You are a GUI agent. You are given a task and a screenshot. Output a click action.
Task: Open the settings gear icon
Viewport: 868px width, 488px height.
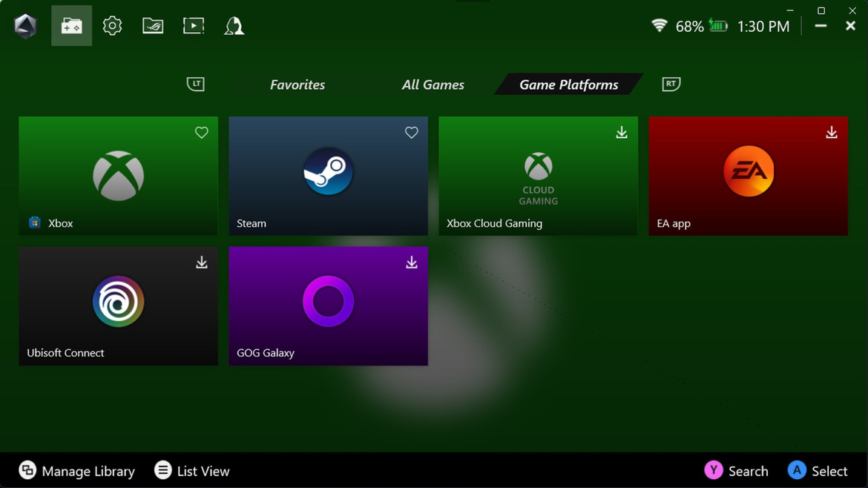tap(112, 26)
